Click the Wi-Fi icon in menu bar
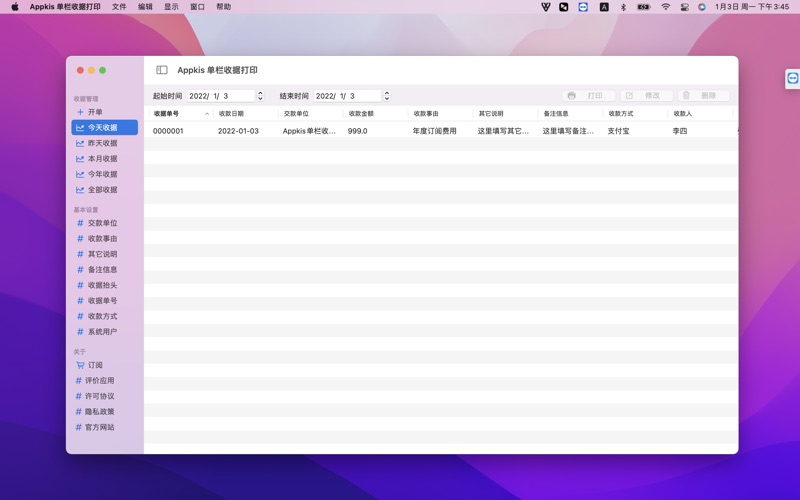 click(x=665, y=7)
